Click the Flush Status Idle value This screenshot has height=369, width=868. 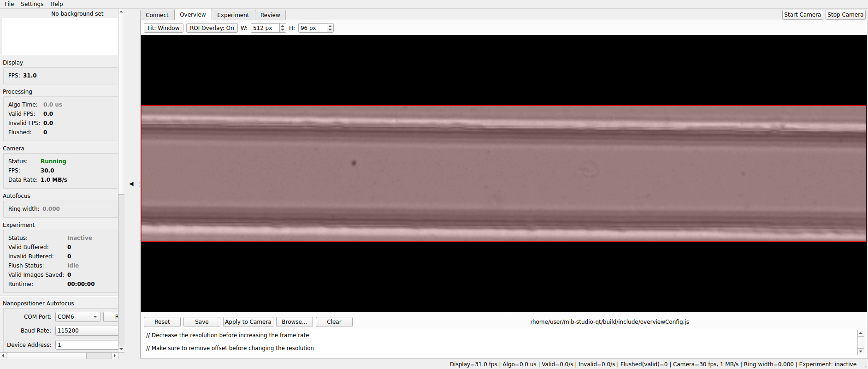click(x=73, y=266)
